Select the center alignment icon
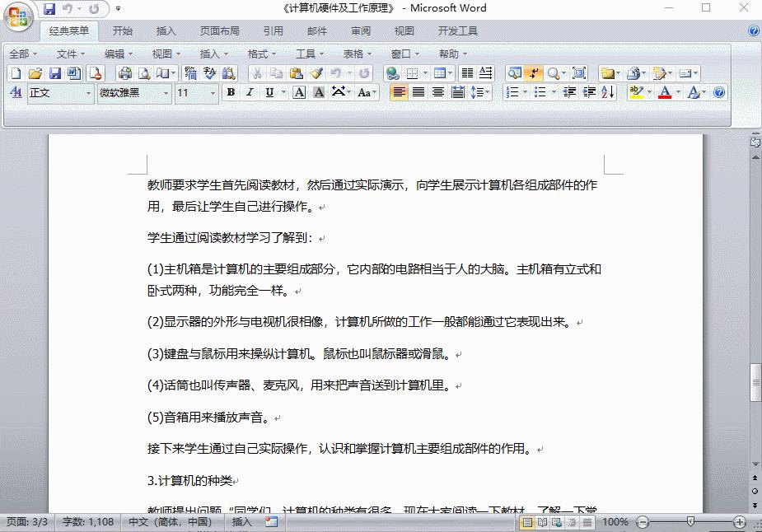 (418, 92)
